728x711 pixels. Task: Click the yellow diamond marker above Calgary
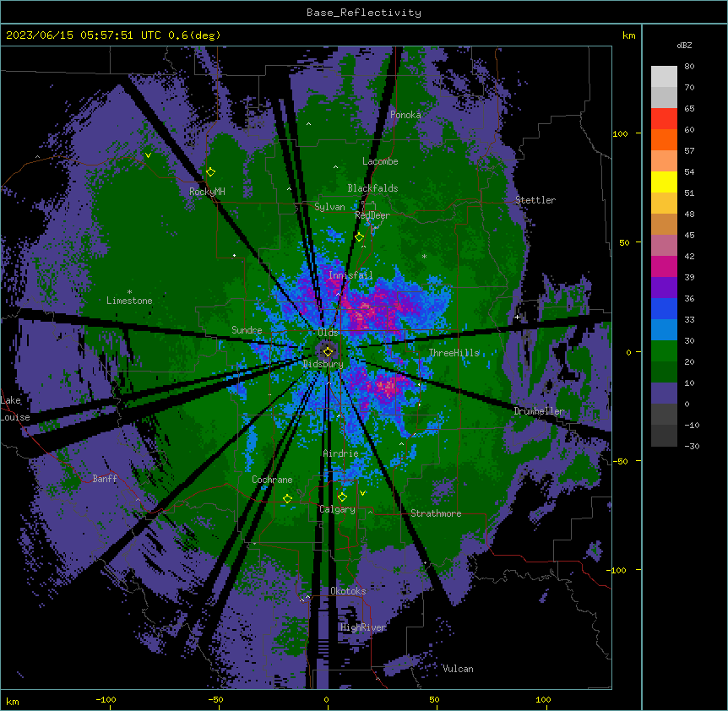(x=342, y=497)
